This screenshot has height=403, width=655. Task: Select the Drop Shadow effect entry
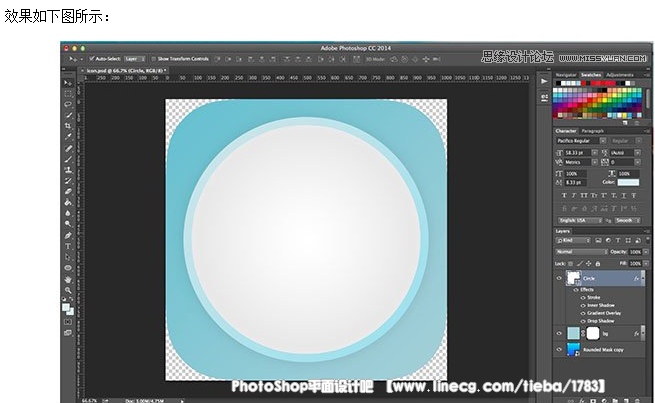pos(597,320)
